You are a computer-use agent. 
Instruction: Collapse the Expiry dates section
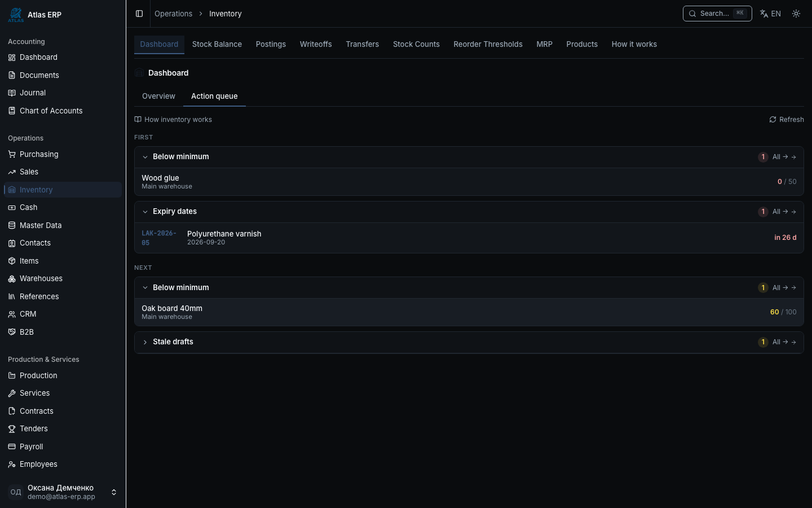145,212
